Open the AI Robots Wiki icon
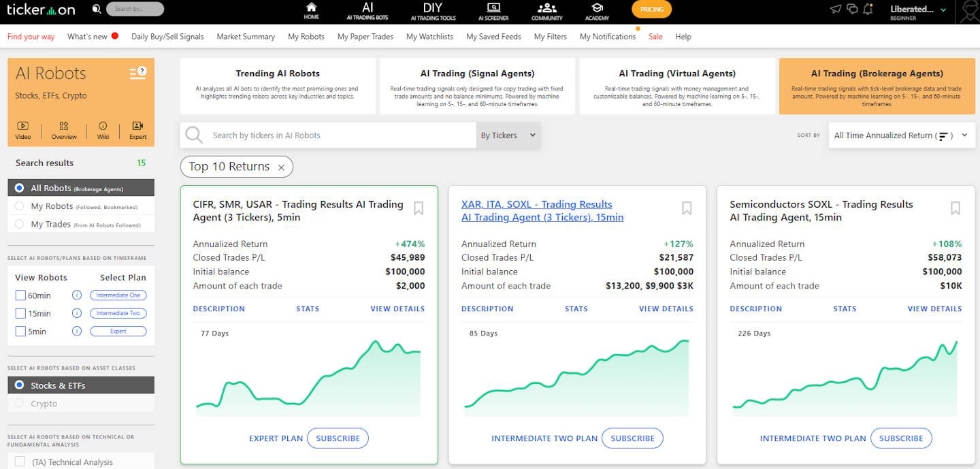The width and height of the screenshot is (980, 469). coord(103,130)
